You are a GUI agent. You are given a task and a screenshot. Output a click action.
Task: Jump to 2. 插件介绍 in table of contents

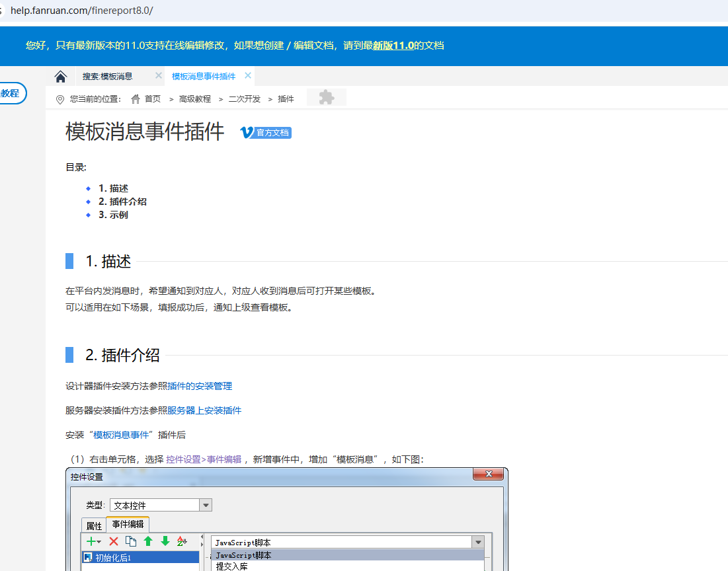[x=122, y=202]
